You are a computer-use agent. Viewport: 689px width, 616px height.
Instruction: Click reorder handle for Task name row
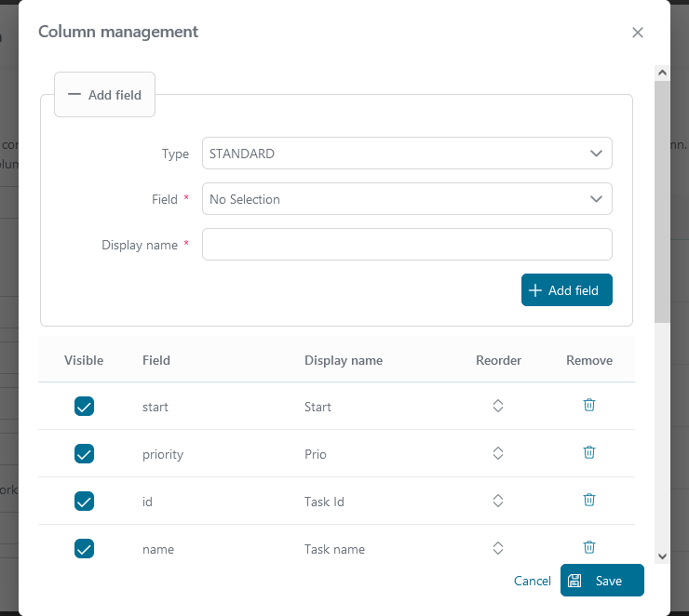498,548
